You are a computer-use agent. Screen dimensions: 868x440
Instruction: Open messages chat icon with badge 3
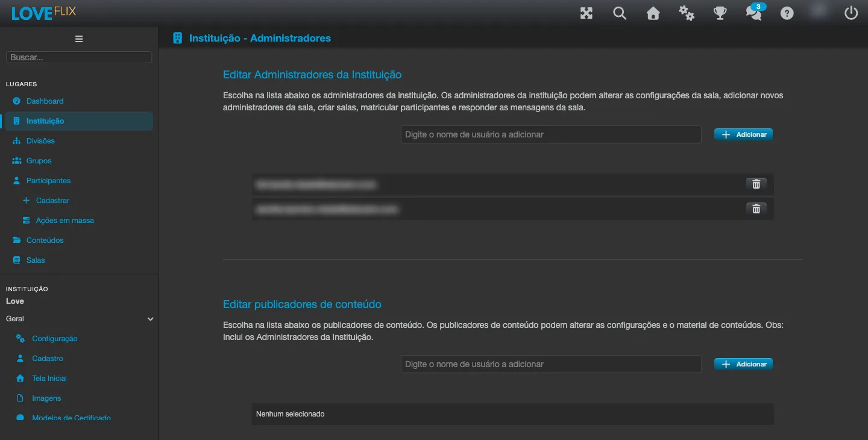tap(754, 12)
